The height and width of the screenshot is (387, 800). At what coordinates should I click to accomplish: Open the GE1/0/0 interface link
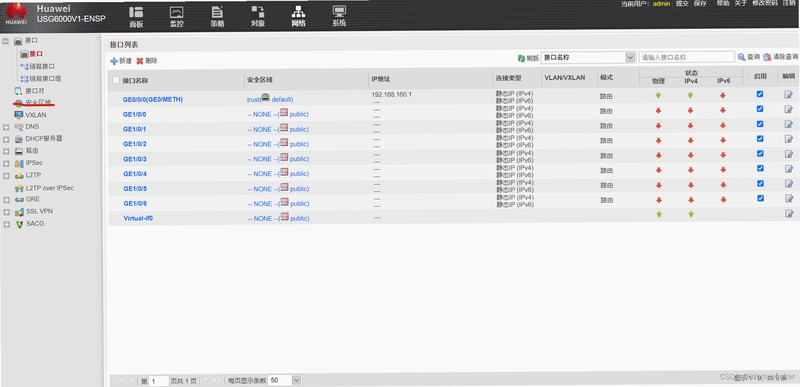point(135,114)
